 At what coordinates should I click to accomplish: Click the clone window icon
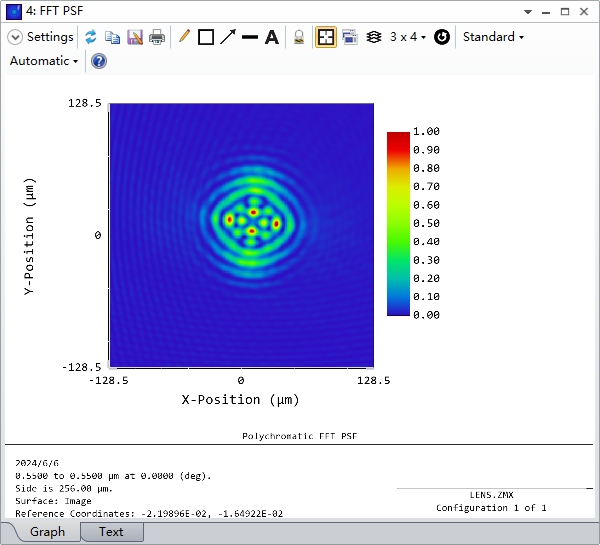(x=350, y=37)
